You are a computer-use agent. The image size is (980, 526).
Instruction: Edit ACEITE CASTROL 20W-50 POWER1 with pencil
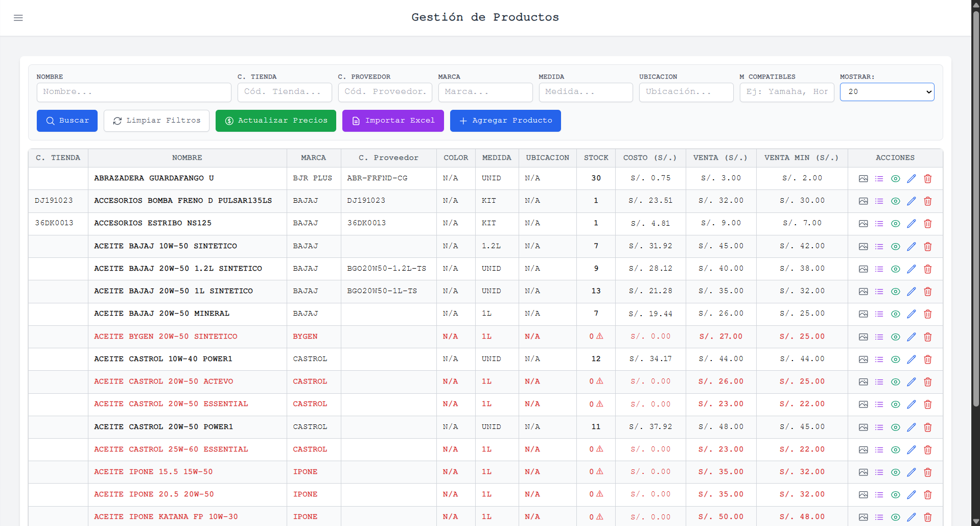pos(912,427)
